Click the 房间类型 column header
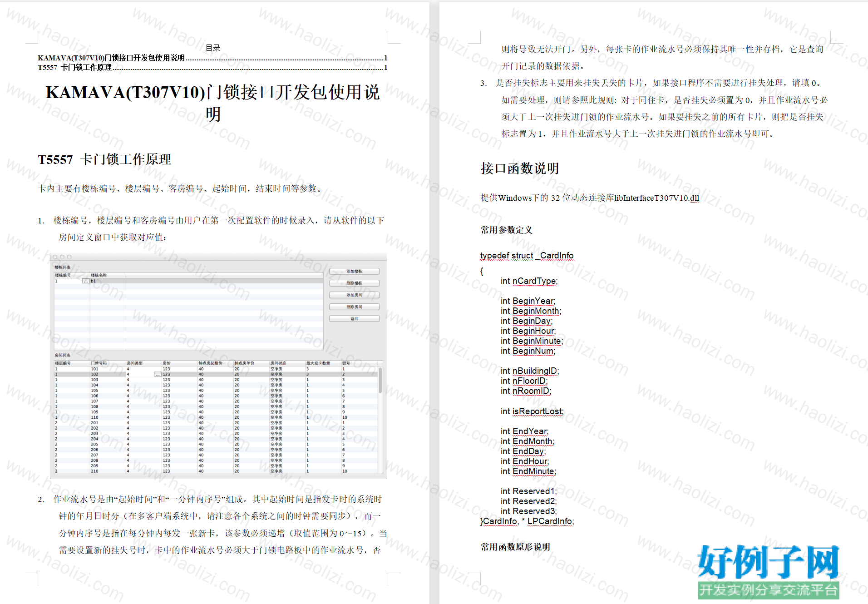This screenshot has width=868, height=604. (135, 363)
